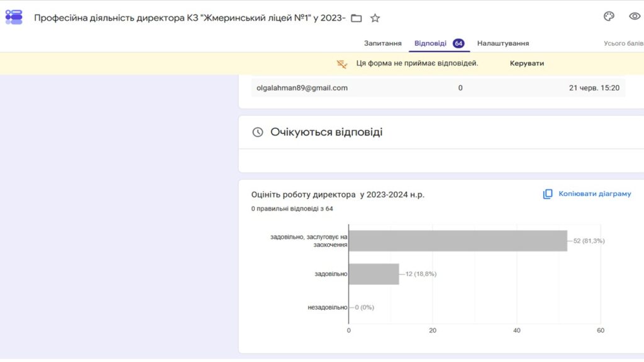This screenshot has width=644, height=362.
Task: Open the theme customization palette icon
Action: (x=609, y=16)
